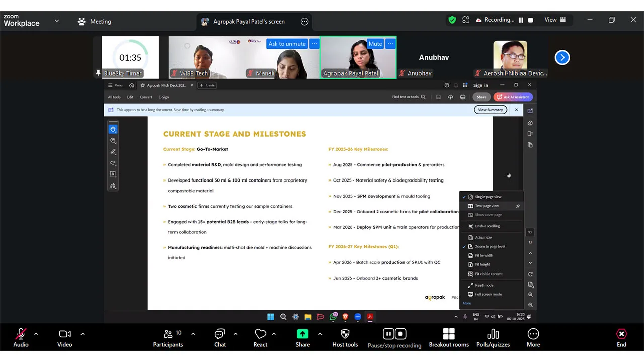Unmute microphone with Audio button
This screenshot has height=362, width=644.
pyautogui.click(x=21, y=338)
